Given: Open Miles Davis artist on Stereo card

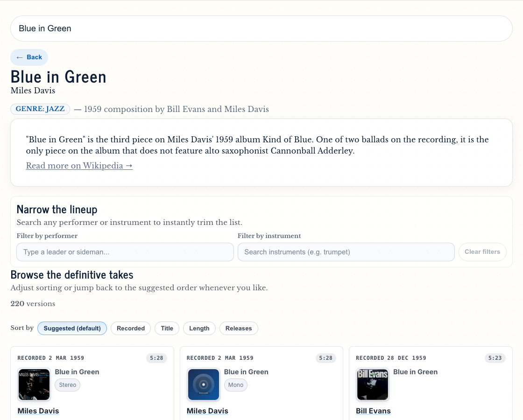Looking at the screenshot, I should click(x=38, y=411).
